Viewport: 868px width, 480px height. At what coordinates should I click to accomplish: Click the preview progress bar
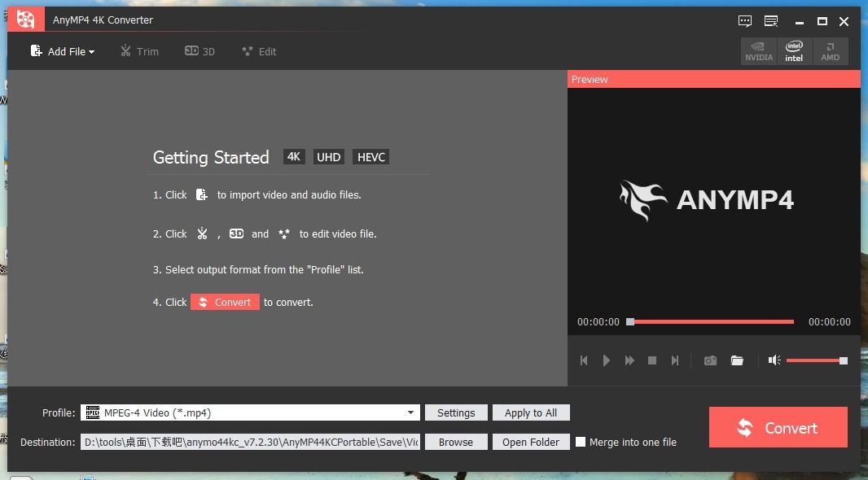pyautogui.click(x=711, y=321)
